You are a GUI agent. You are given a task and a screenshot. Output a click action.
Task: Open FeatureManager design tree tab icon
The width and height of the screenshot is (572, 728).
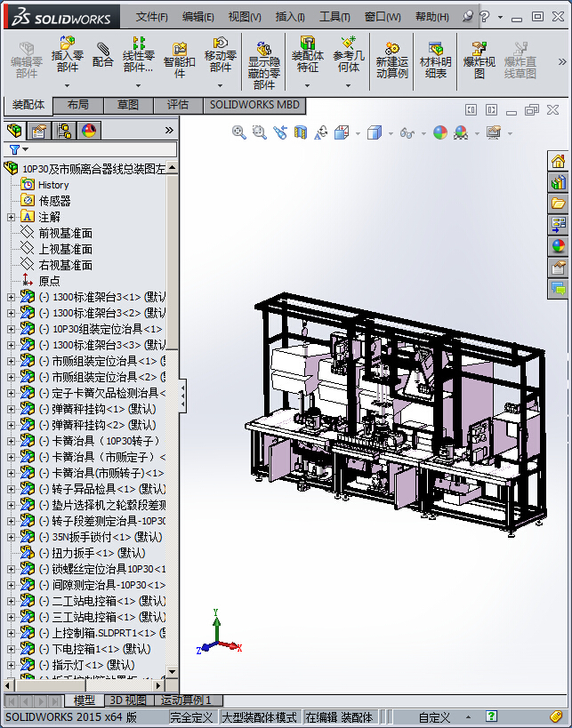click(14, 131)
